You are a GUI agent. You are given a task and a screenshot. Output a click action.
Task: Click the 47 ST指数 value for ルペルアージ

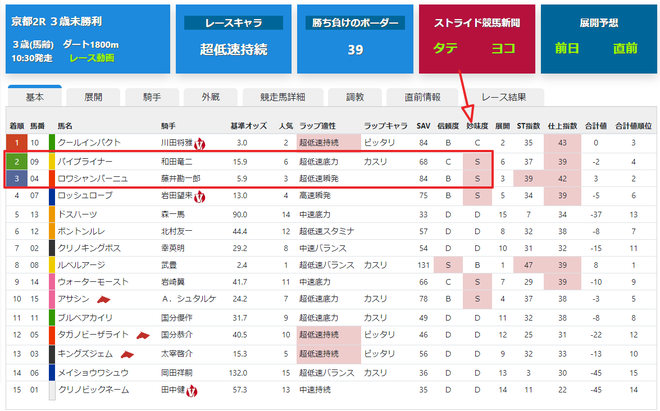pos(528,265)
